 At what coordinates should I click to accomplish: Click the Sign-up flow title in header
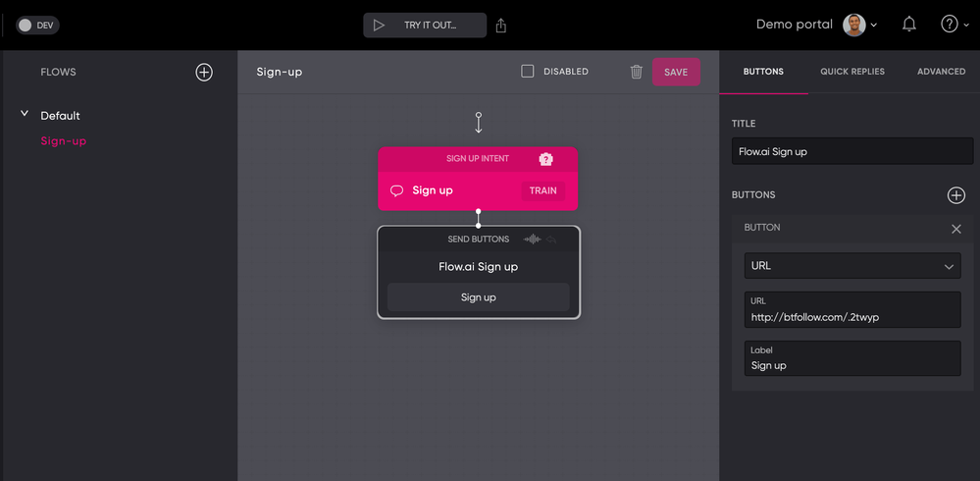280,72
